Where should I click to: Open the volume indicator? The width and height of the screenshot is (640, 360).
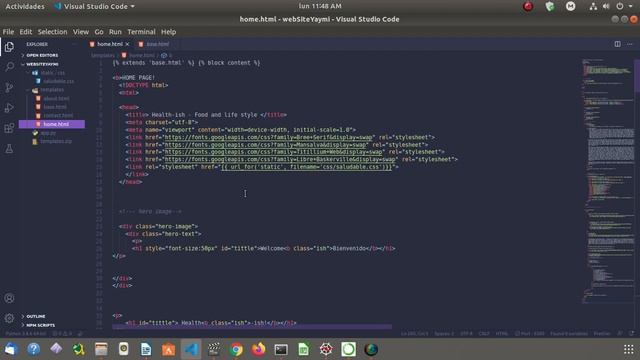pyautogui.click(x=606, y=7)
